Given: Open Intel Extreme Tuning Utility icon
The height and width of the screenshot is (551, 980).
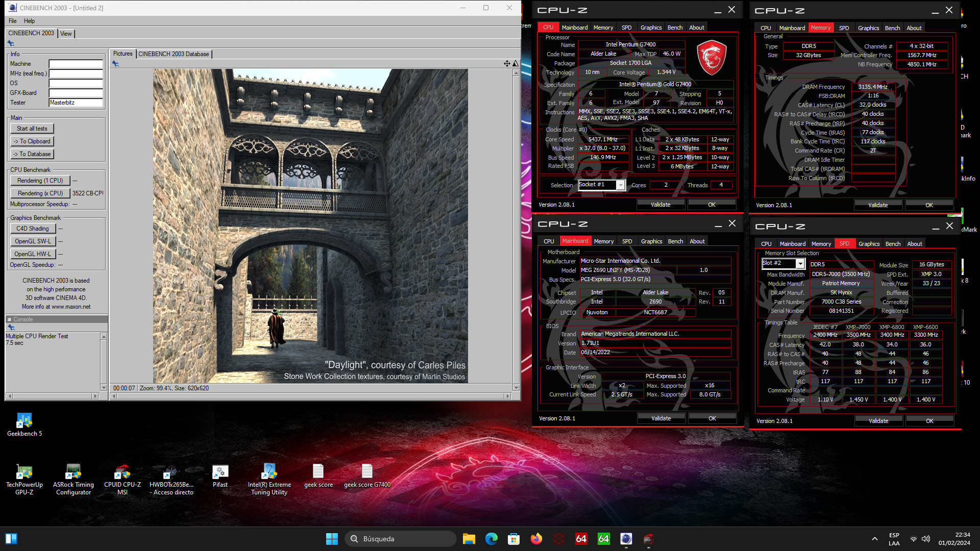Looking at the screenshot, I should coord(269,480).
